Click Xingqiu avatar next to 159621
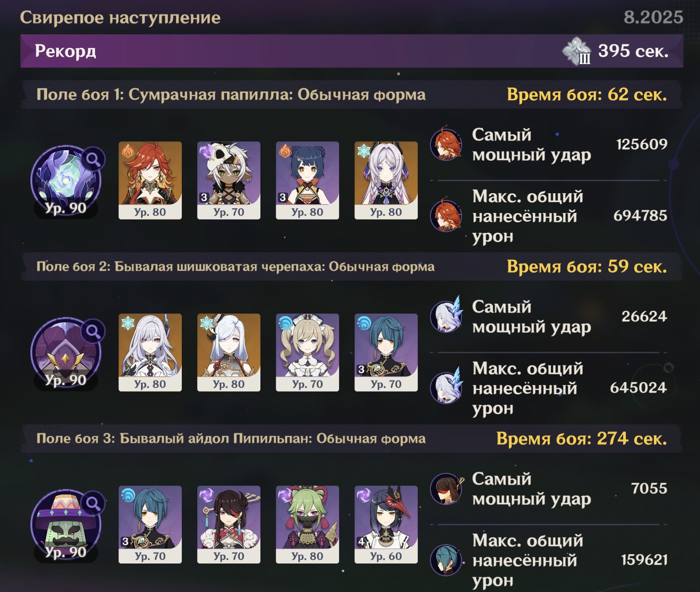The height and width of the screenshot is (592, 700). [x=446, y=560]
